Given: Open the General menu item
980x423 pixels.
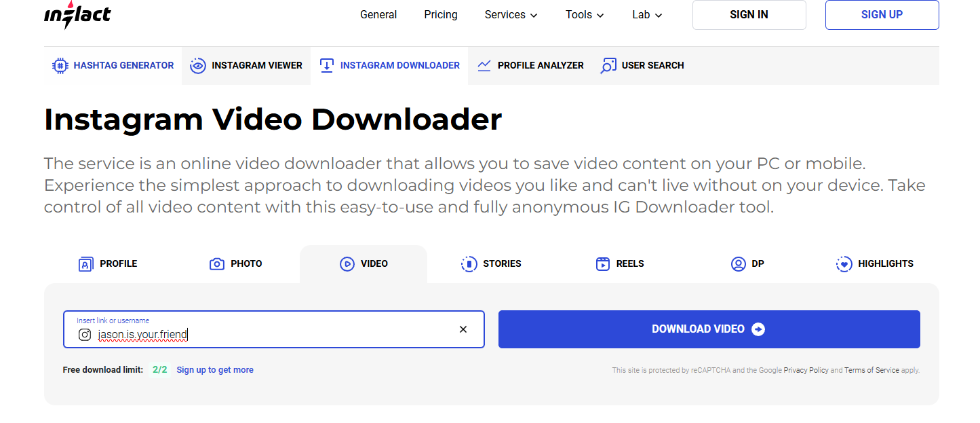Looking at the screenshot, I should (378, 15).
